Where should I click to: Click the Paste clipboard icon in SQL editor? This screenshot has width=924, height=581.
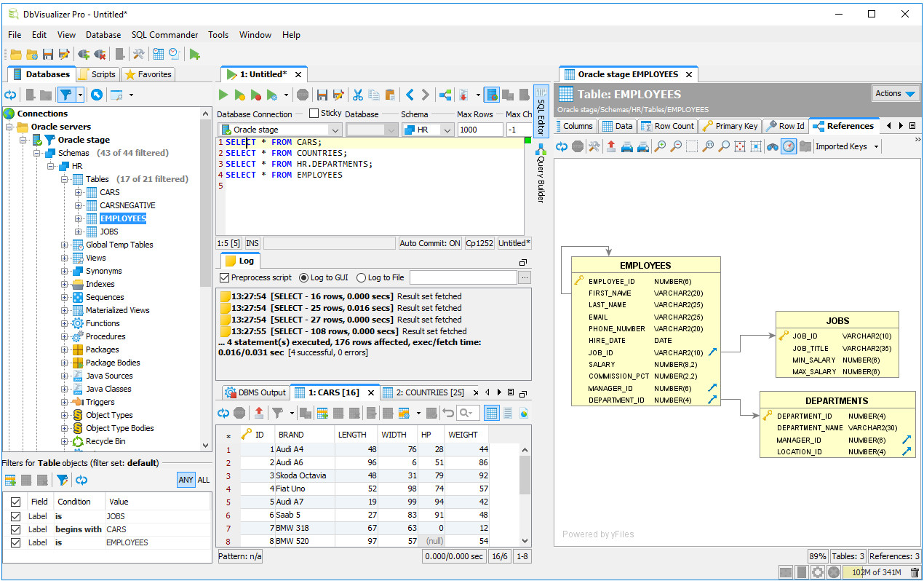390,95
